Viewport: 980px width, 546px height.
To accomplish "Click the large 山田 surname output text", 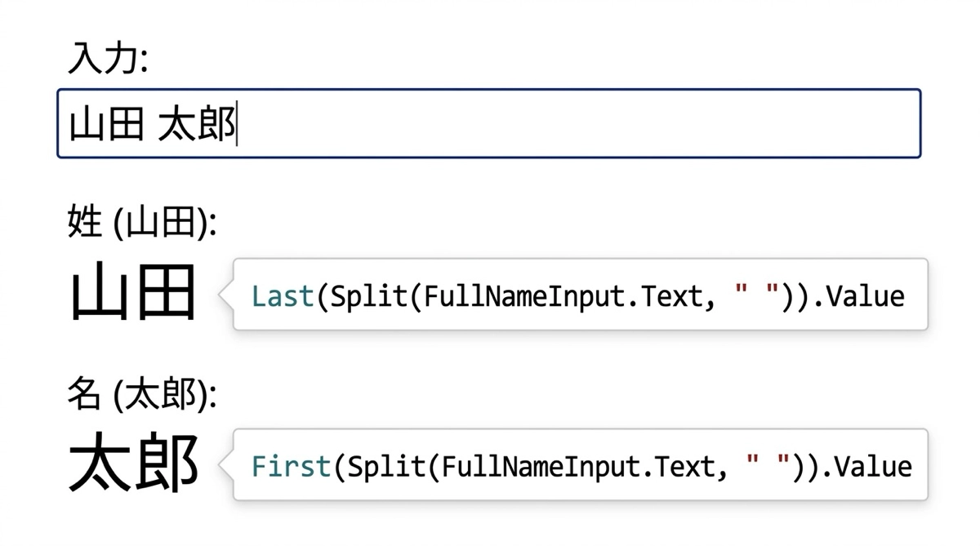I will click(x=133, y=292).
